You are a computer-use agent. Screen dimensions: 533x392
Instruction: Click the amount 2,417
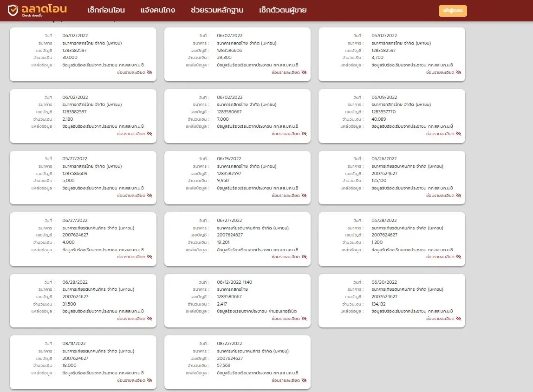(222, 304)
